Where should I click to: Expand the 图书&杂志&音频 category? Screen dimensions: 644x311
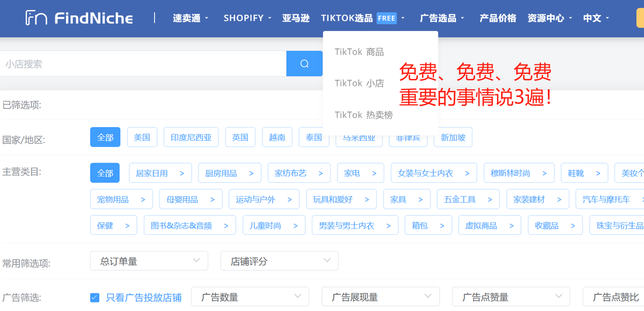189,226
